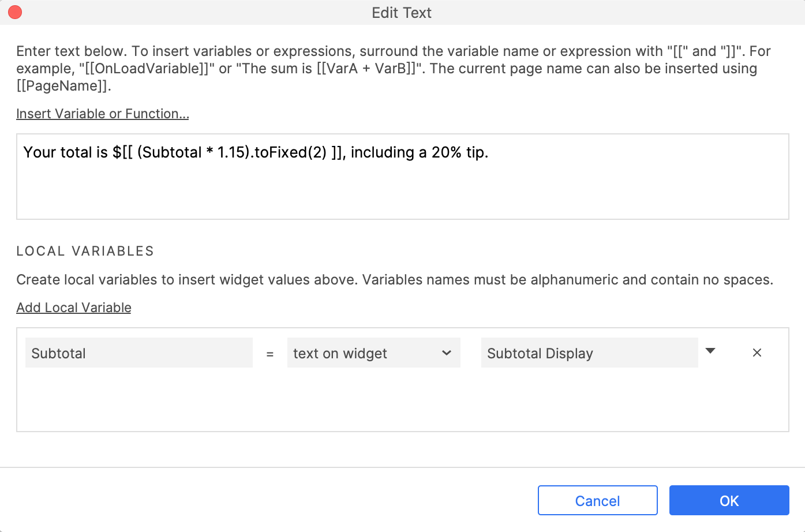Open the "text on widget" type dropdown
Screen dimensions: 805x532
click(373, 353)
